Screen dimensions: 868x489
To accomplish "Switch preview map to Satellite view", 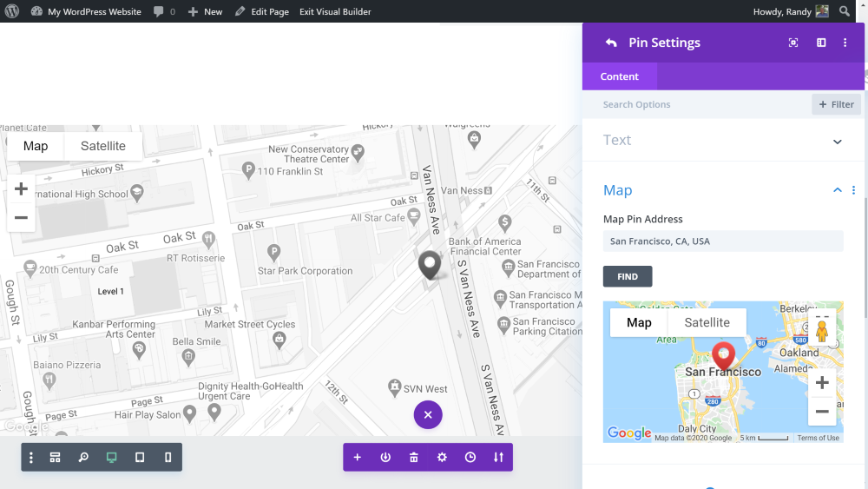I will (x=707, y=322).
